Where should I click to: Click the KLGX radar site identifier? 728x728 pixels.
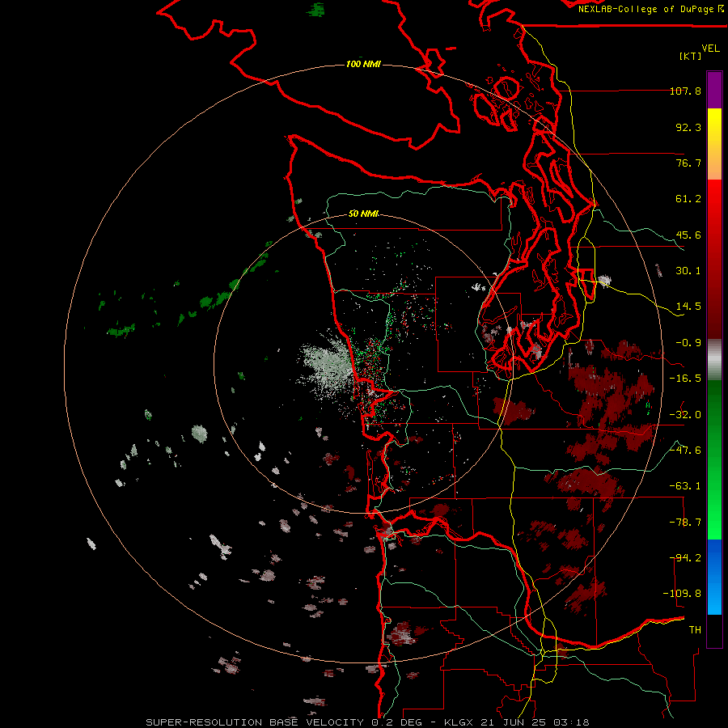pos(459,722)
